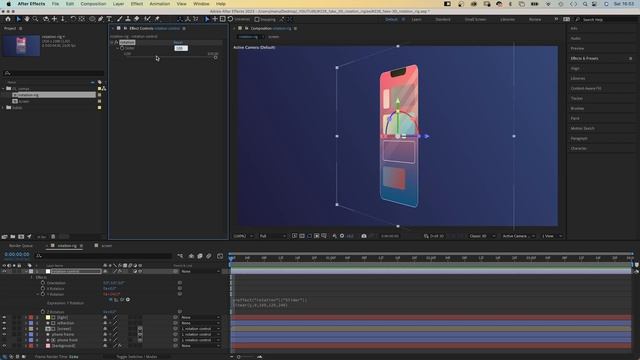The height and width of the screenshot is (360, 640).
Task: Hide the reflection layer eye toggle
Action: (x=4, y=323)
